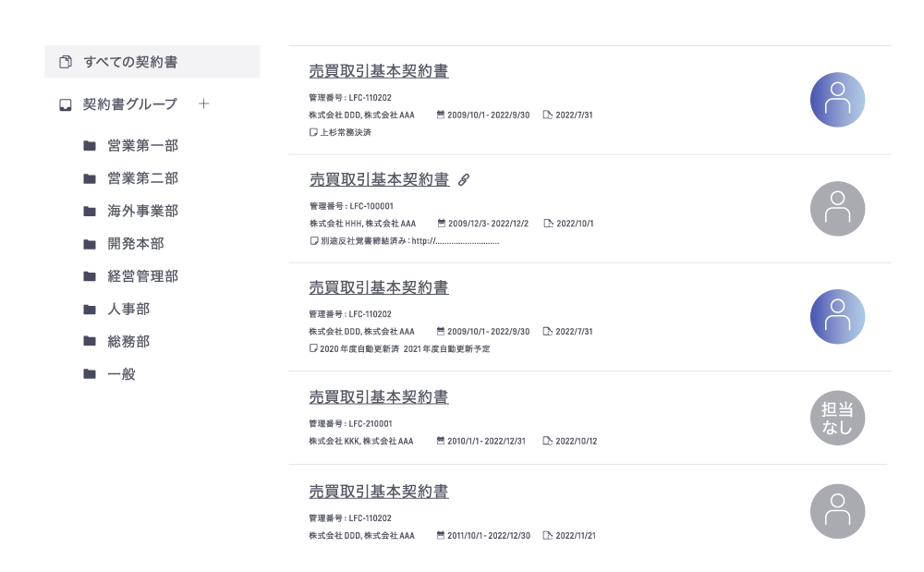The width and height of the screenshot is (924, 572).
Task: Click the gray user avatar on second contract
Action: click(837, 209)
